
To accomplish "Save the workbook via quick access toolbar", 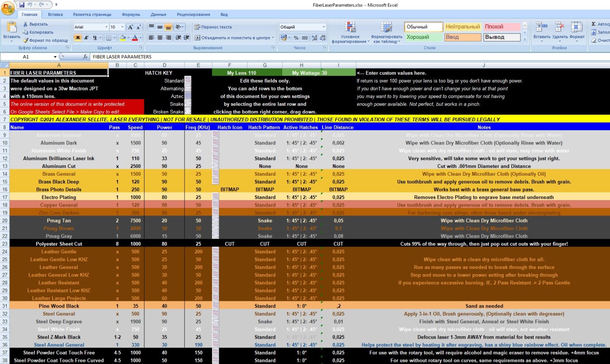I will tap(22, 5).
